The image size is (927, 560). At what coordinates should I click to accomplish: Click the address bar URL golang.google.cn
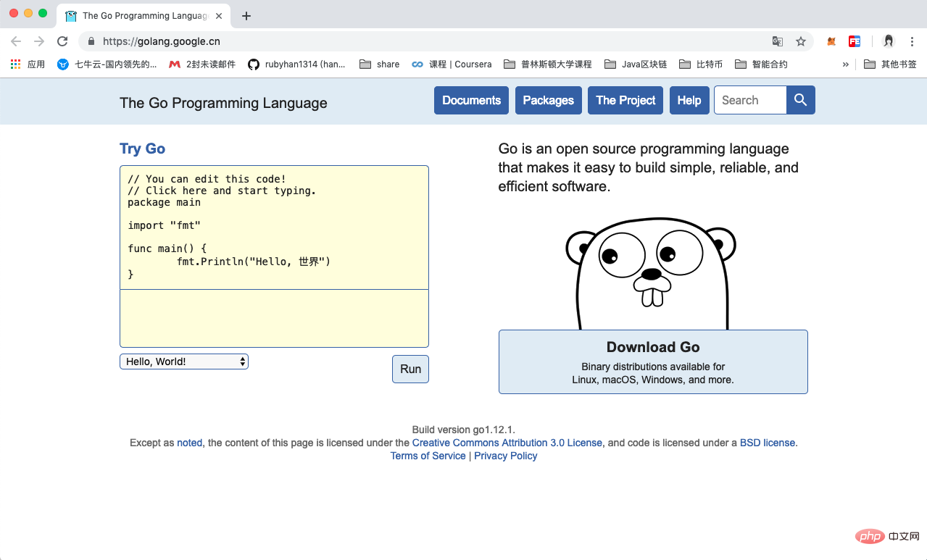coord(162,41)
